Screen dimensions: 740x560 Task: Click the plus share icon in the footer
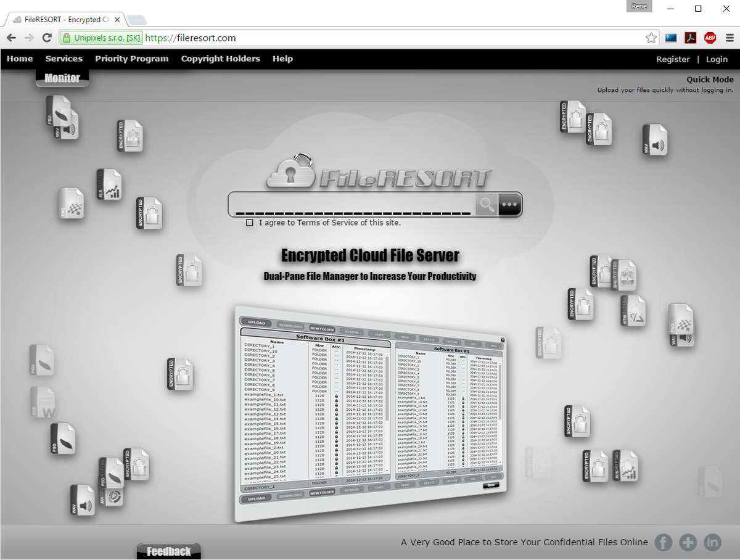[688, 542]
